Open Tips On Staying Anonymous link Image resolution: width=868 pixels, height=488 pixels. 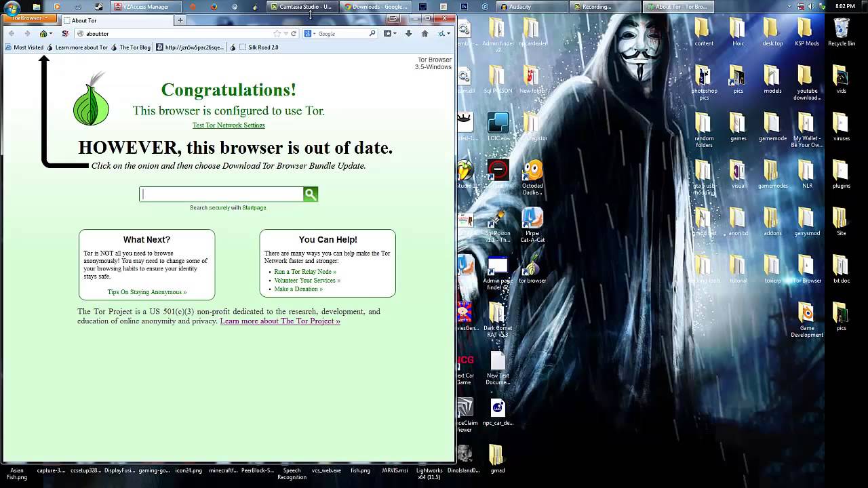click(x=147, y=292)
